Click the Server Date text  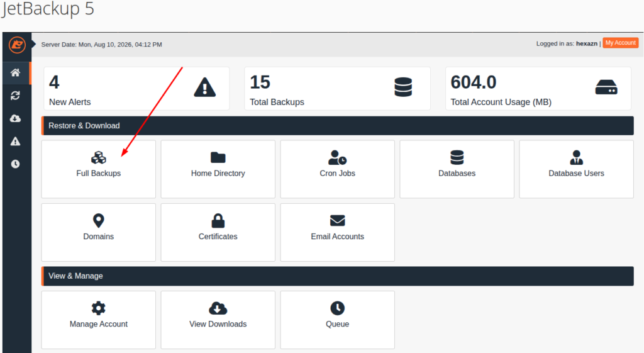tap(101, 45)
